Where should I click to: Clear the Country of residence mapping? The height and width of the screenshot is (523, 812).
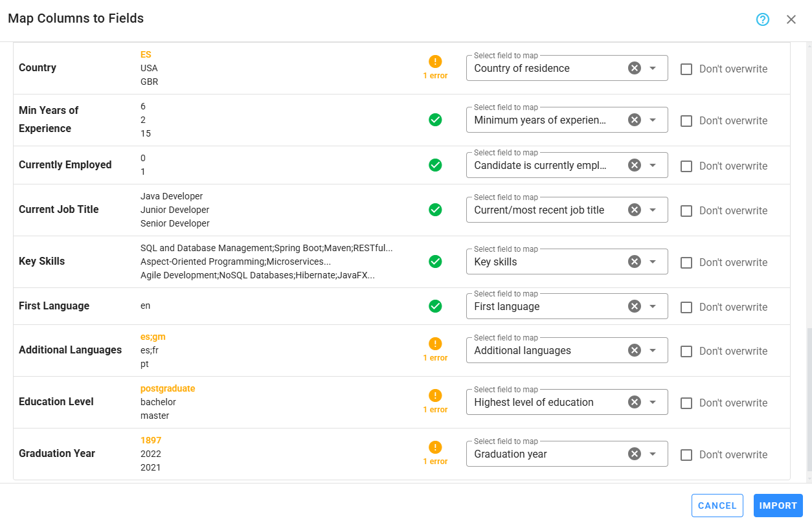635,68
